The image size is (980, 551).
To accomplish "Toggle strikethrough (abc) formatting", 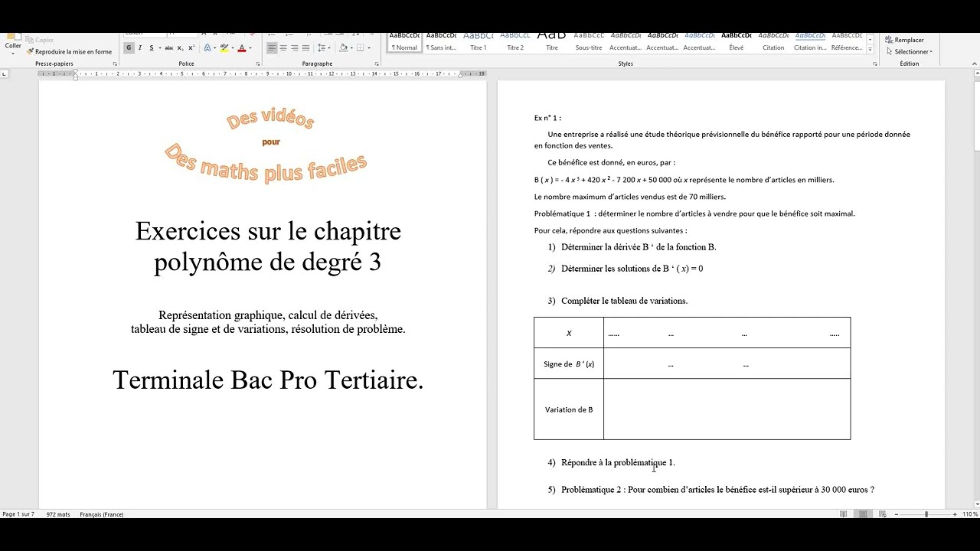I will (169, 47).
